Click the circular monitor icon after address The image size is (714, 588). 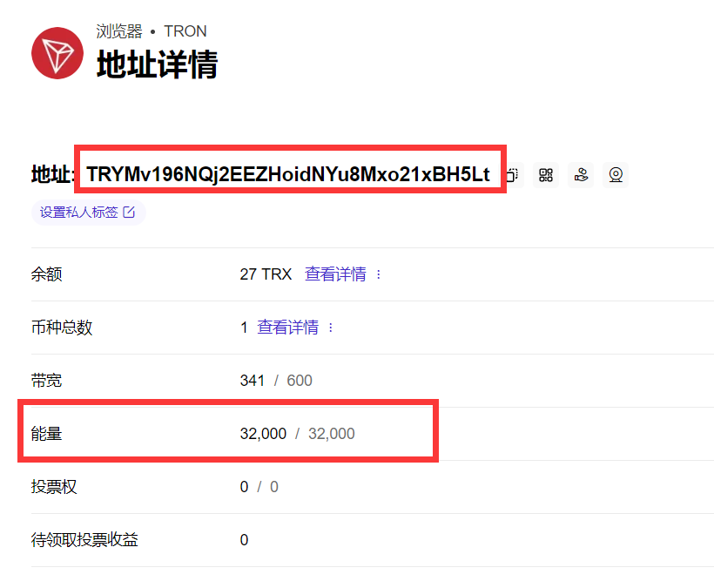[x=616, y=175]
